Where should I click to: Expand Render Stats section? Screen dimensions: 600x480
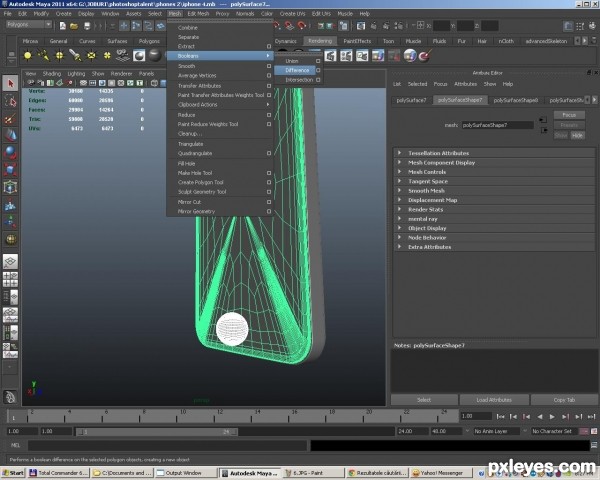[x=399, y=209]
